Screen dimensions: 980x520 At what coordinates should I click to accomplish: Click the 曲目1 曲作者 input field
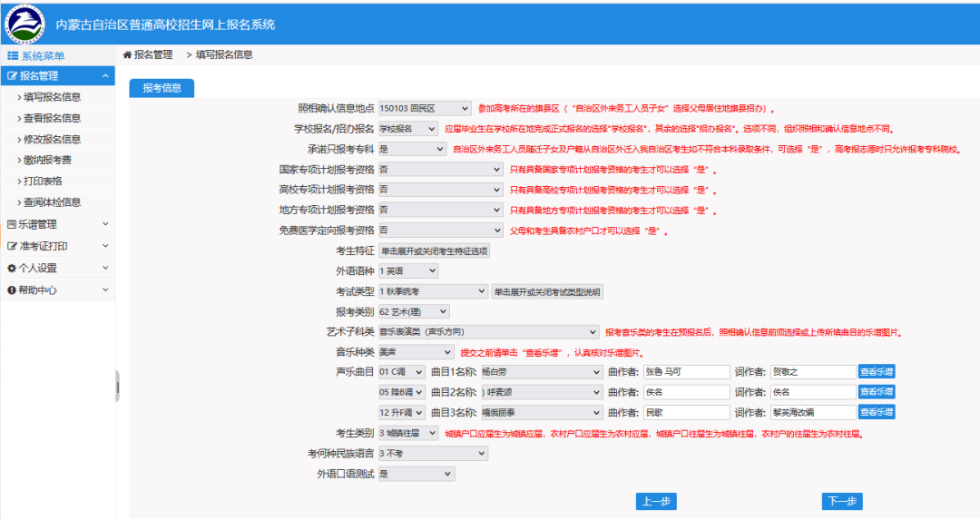point(686,372)
